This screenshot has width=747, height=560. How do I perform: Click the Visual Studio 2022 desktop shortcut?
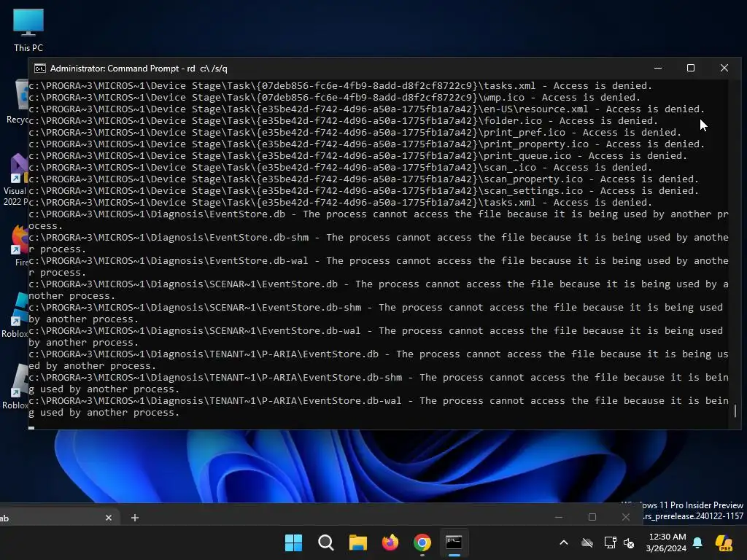tap(15, 179)
